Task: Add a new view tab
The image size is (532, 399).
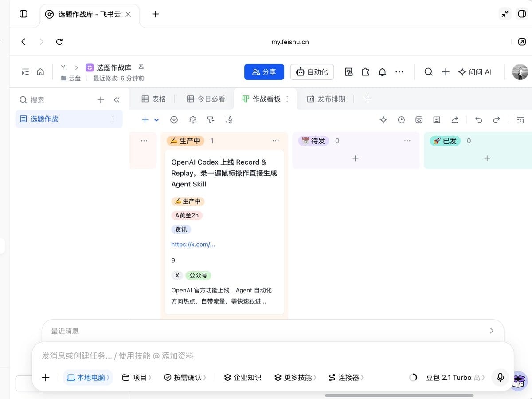Action: click(368, 99)
